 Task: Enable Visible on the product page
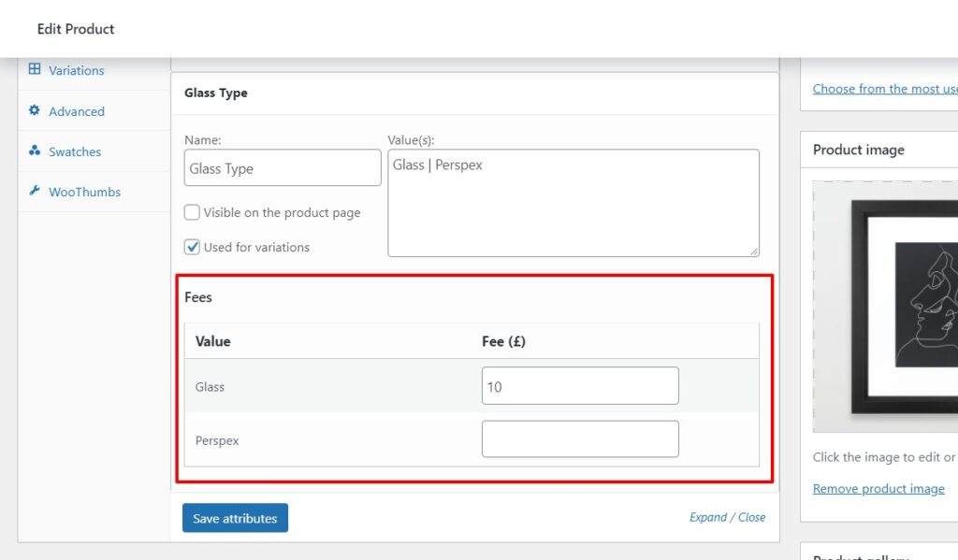[192, 212]
